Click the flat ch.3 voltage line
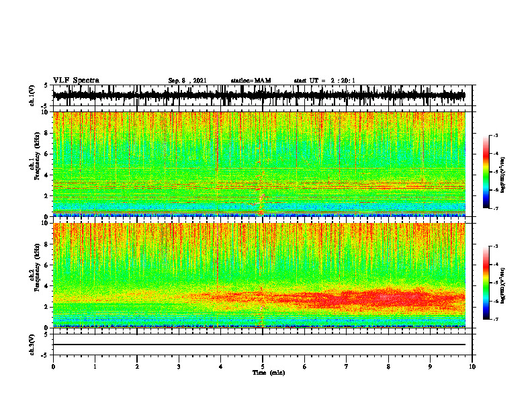 point(259,345)
